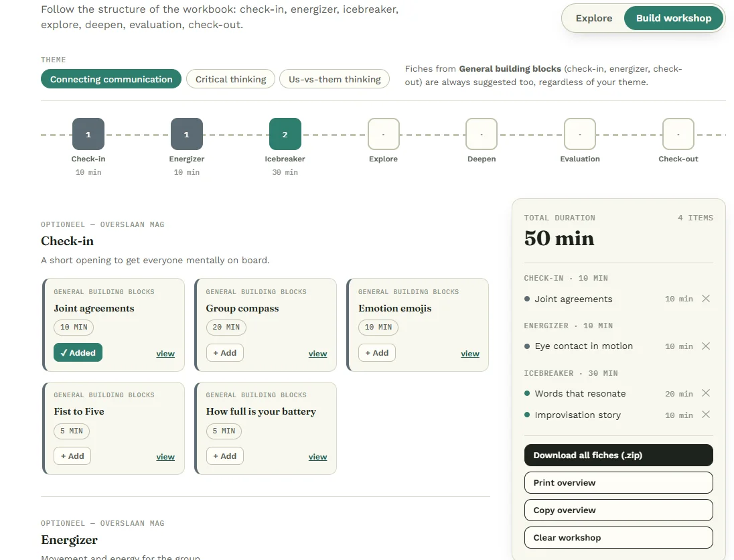734x560 pixels.
Task: Jump to Check-in step in timeline
Action: pos(88,135)
